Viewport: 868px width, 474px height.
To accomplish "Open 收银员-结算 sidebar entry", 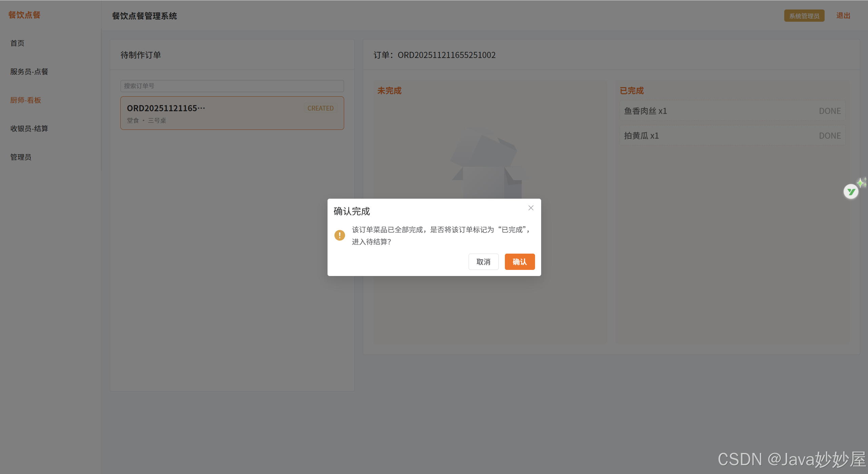I will click(x=29, y=129).
